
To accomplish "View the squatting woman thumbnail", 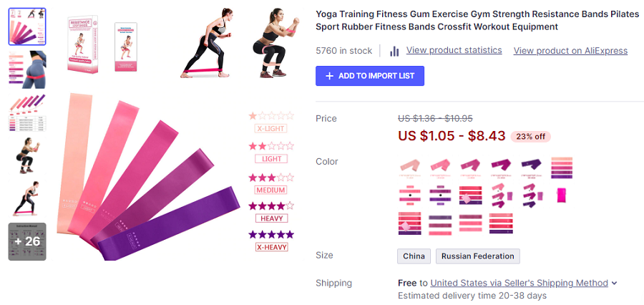I will tap(27, 155).
